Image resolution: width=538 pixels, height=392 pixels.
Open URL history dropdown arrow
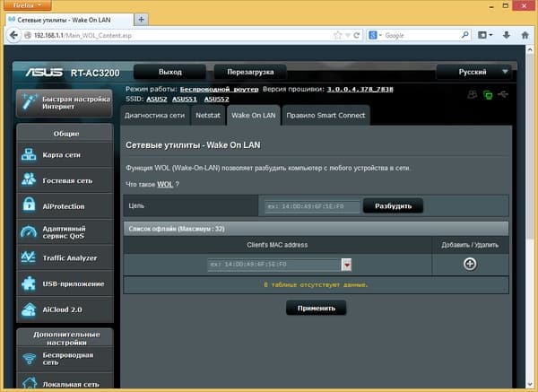coord(347,35)
